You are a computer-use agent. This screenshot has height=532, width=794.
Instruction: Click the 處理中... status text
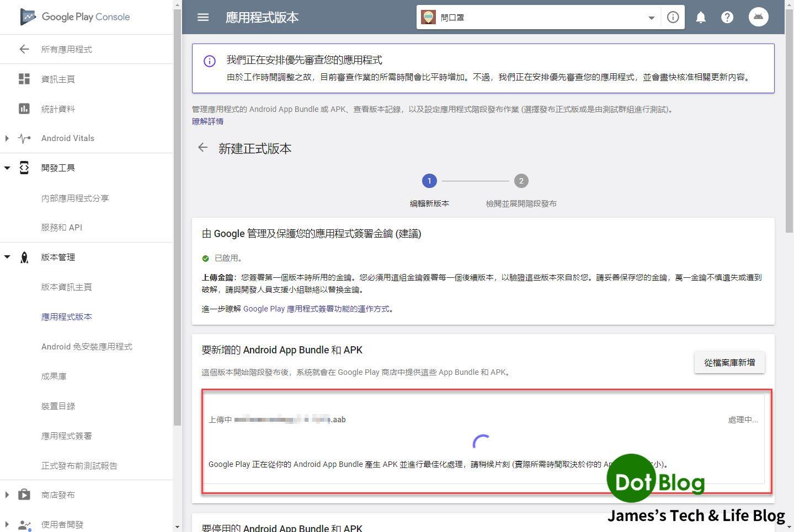pyautogui.click(x=743, y=420)
